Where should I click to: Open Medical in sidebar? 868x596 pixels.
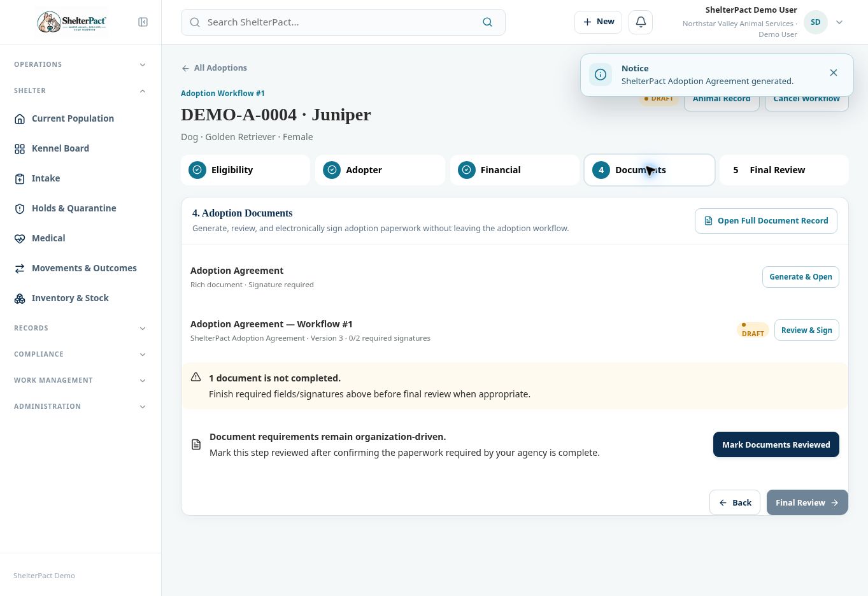[80, 238]
